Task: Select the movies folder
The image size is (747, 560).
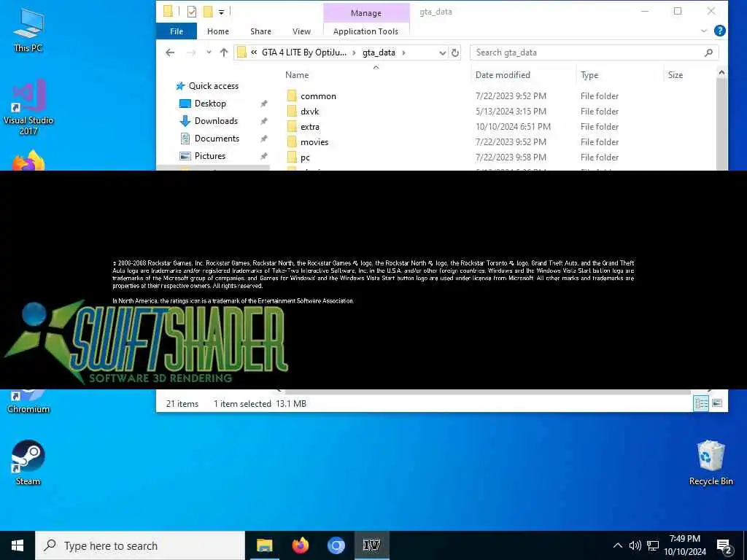Action: (314, 142)
